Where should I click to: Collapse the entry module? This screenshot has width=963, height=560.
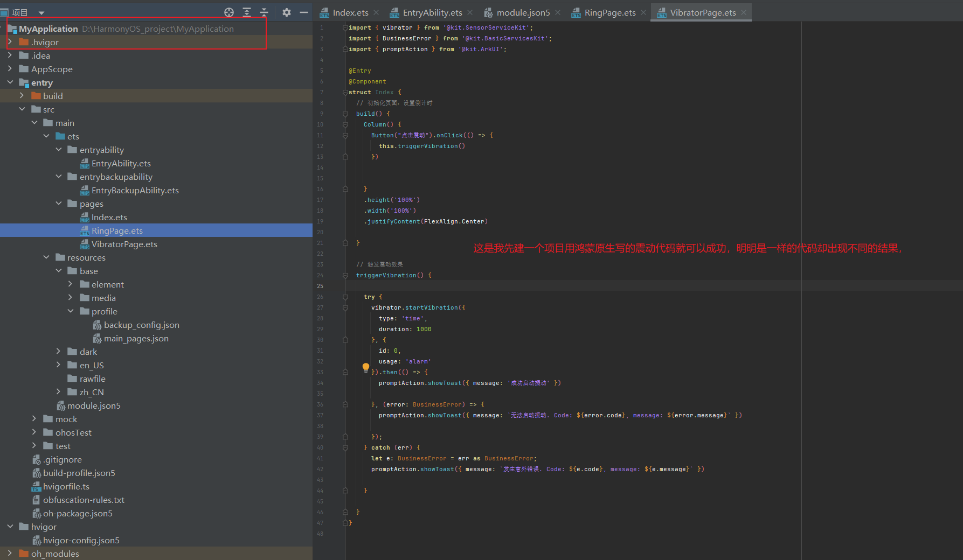coord(10,82)
